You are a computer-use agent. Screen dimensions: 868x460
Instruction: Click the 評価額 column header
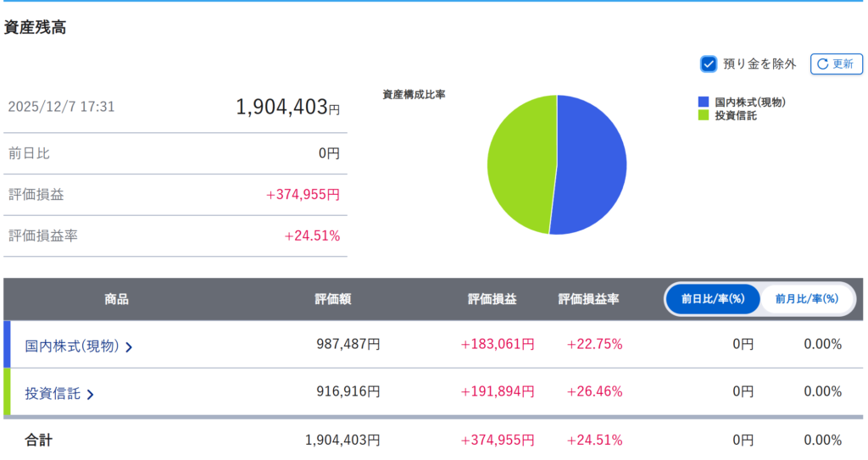click(333, 299)
